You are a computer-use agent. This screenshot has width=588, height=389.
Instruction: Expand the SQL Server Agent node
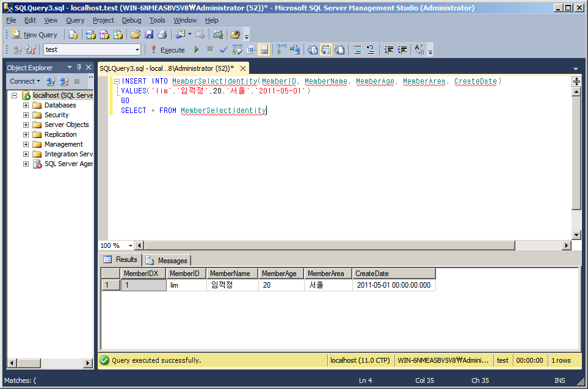click(26, 164)
